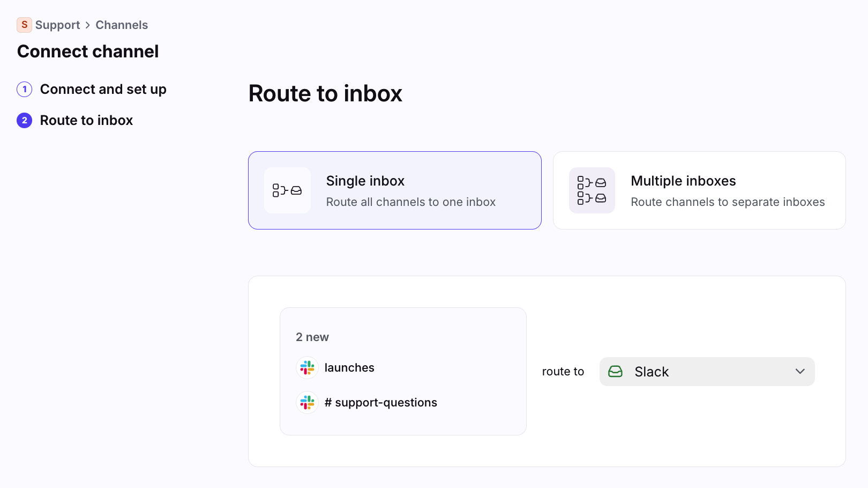Click the breadcrumb chevron after Support

click(x=88, y=25)
